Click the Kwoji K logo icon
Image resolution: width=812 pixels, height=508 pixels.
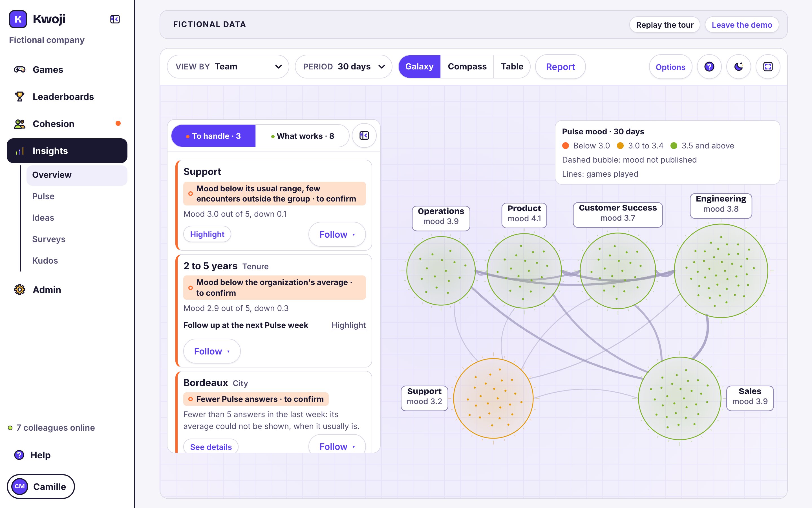18,19
